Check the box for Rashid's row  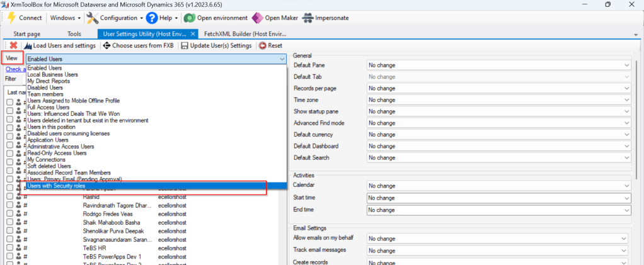pyautogui.click(x=10, y=197)
